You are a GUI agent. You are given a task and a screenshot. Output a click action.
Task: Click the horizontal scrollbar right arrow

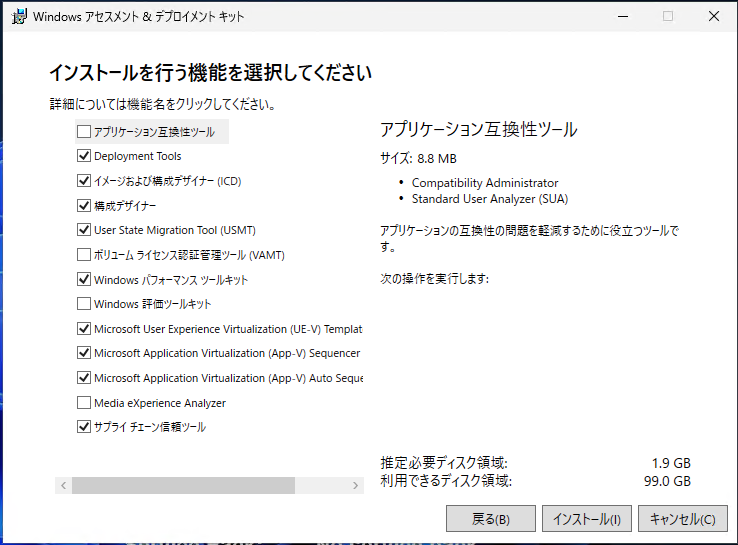click(355, 485)
